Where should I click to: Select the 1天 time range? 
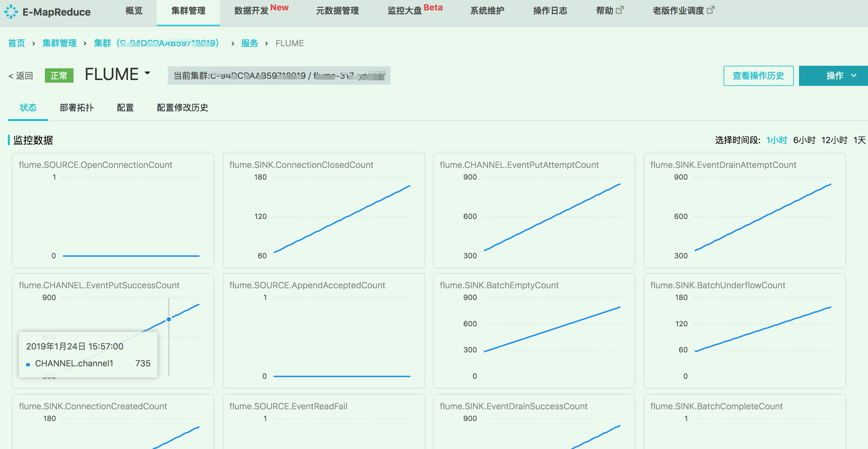(x=859, y=140)
